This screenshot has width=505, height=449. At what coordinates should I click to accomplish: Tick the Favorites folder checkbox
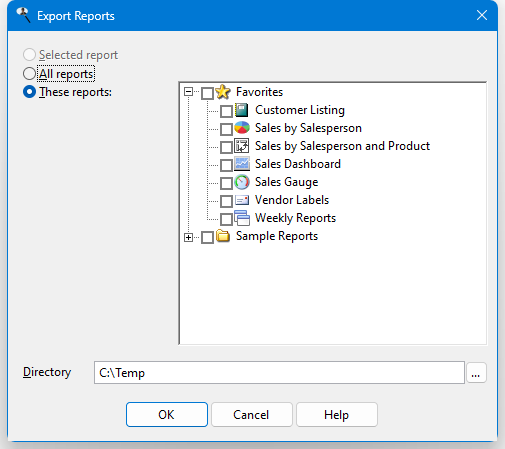[207, 93]
